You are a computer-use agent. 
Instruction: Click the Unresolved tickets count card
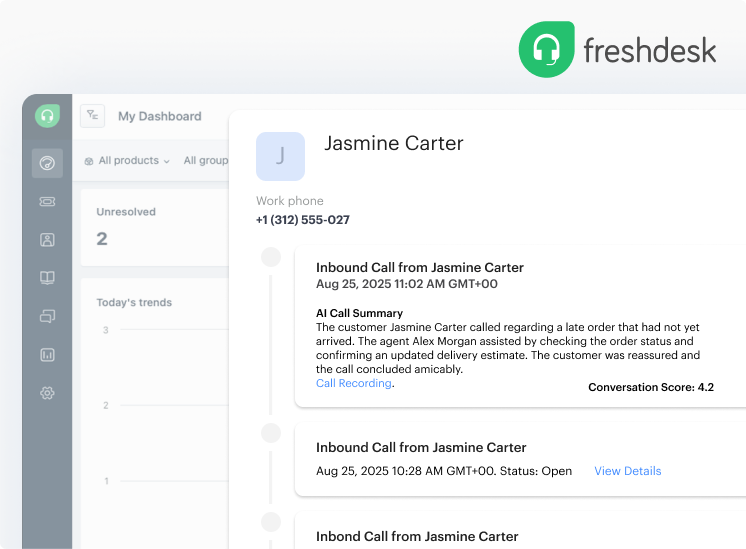click(155, 228)
